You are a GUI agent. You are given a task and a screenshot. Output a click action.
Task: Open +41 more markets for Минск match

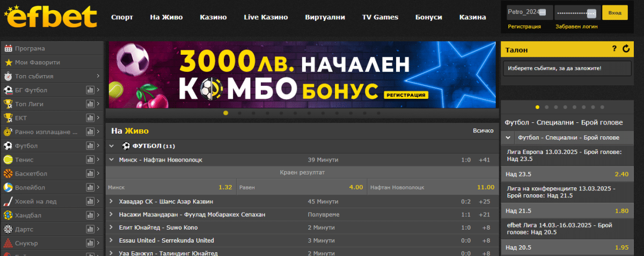485,159
